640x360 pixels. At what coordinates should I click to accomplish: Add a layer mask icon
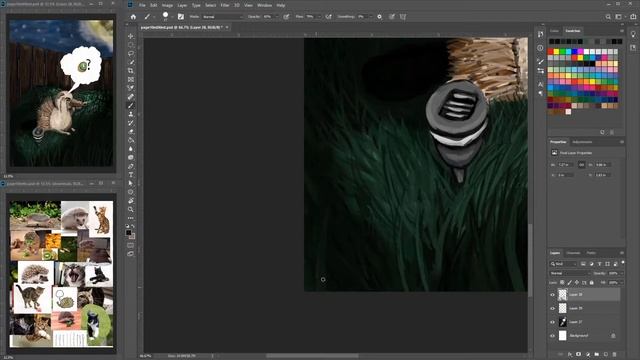(x=578, y=354)
